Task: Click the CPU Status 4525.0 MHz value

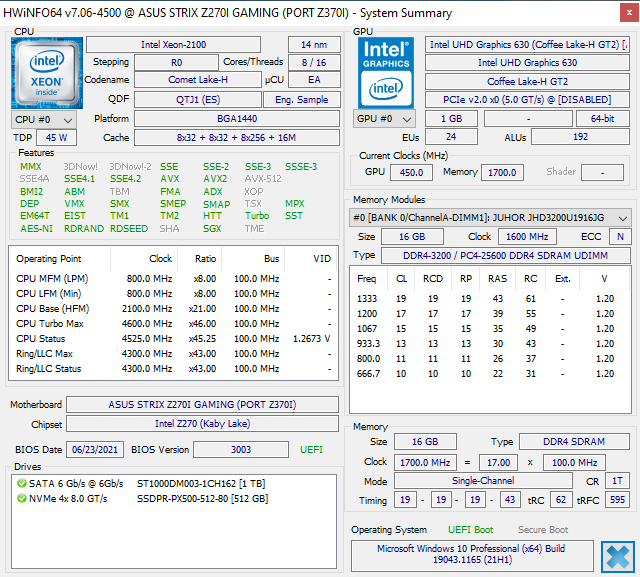Action: tap(147, 339)
